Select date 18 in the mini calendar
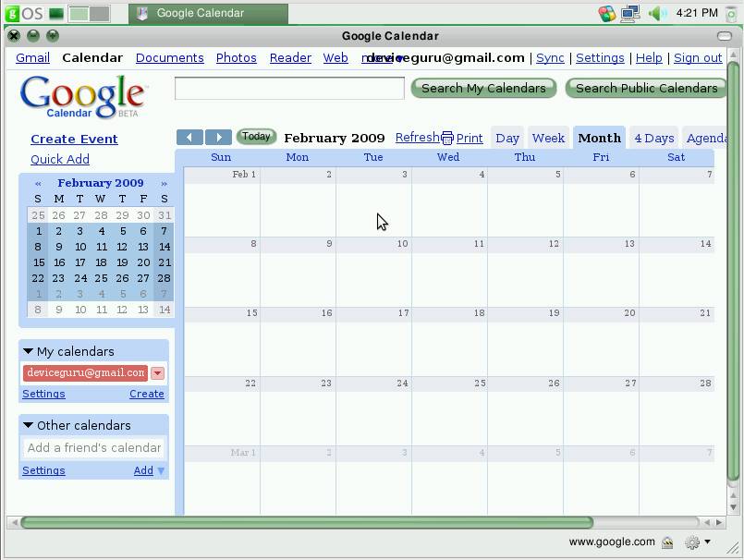The width and height of the screenshot is (744, 560). point(101,262)
